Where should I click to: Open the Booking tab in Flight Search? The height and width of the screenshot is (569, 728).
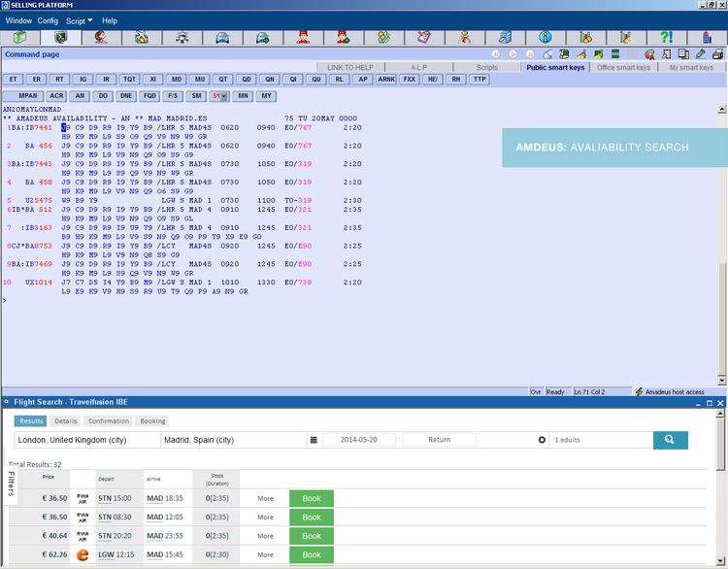(x=152, y=420)
